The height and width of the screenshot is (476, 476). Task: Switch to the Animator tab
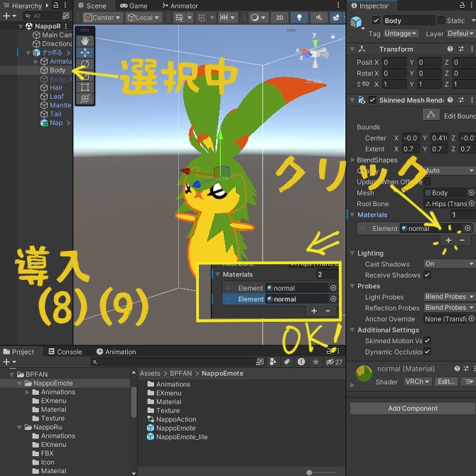180,6
